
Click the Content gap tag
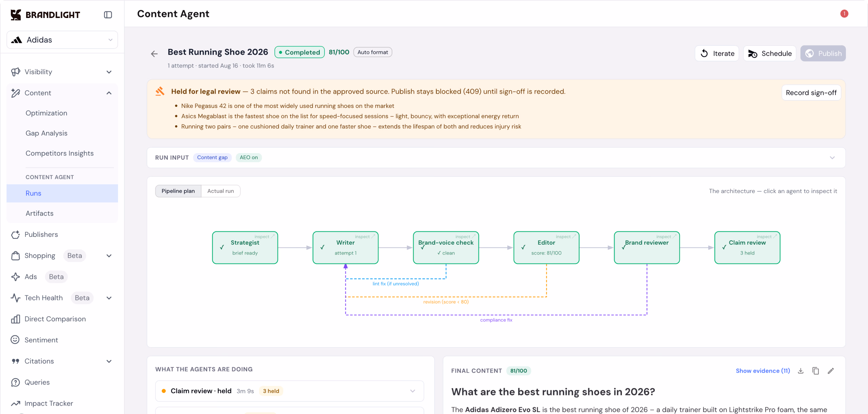[212, 157]
